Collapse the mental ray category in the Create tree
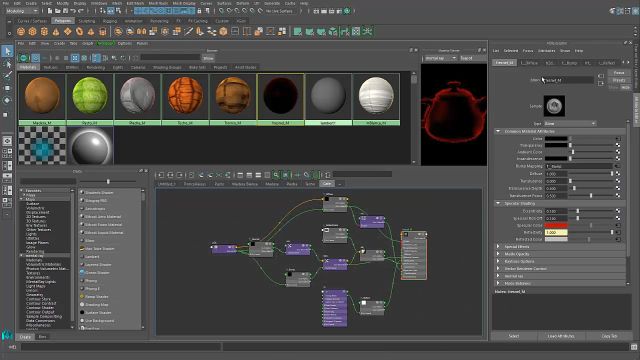 [22, 256]
